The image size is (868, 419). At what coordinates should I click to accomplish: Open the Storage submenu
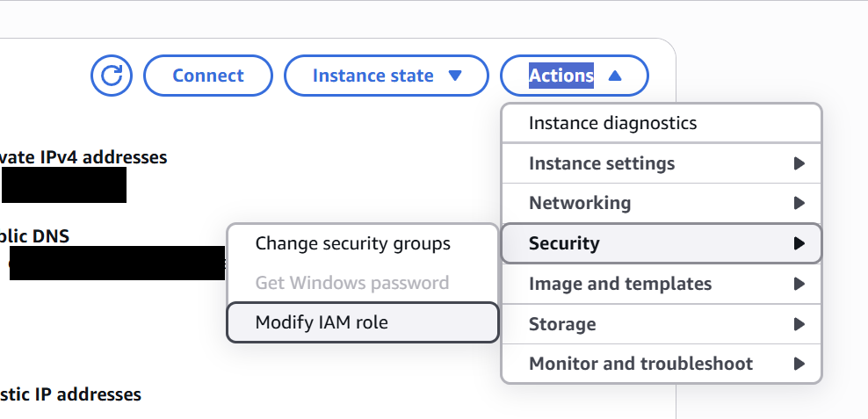click(x=662, y=324)
